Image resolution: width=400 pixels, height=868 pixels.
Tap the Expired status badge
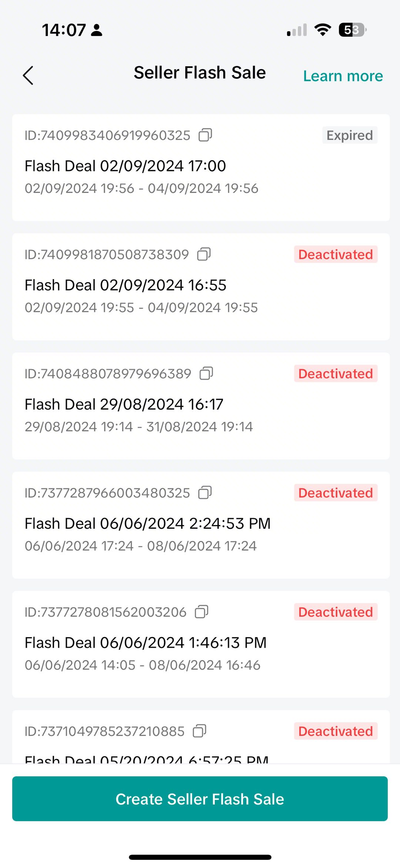click(x=350, y=135)
